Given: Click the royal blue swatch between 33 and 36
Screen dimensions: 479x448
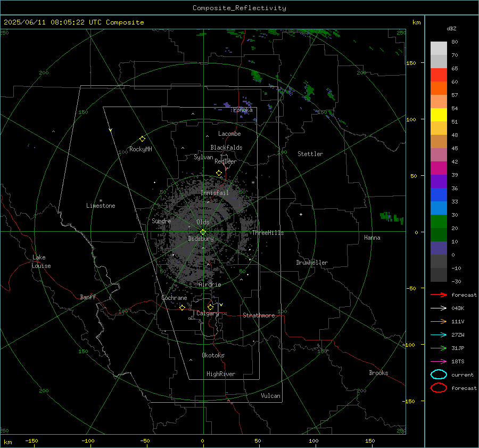Looking at the screenshot, I should pos(439,195).
